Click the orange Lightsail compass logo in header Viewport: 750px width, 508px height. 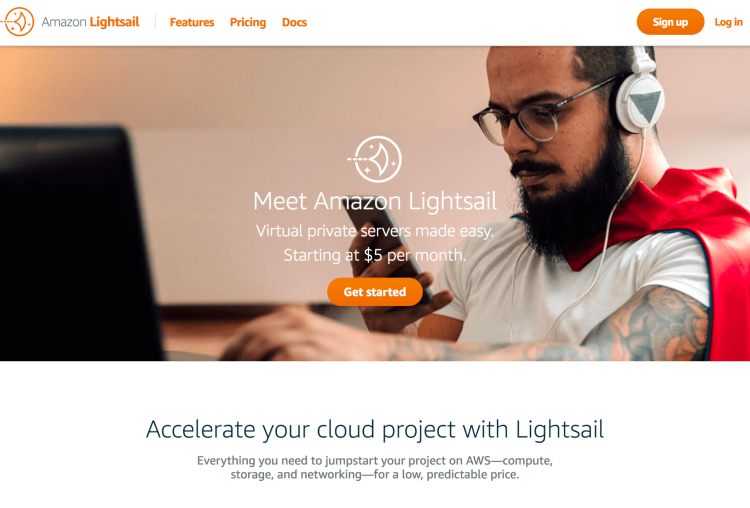pos(18,22)
